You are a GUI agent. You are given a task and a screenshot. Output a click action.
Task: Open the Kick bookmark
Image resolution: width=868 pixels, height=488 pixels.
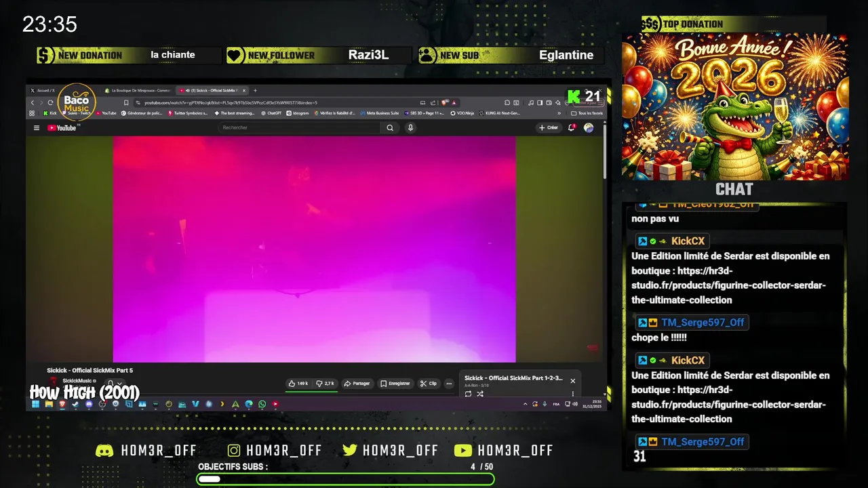coord(50,113)
